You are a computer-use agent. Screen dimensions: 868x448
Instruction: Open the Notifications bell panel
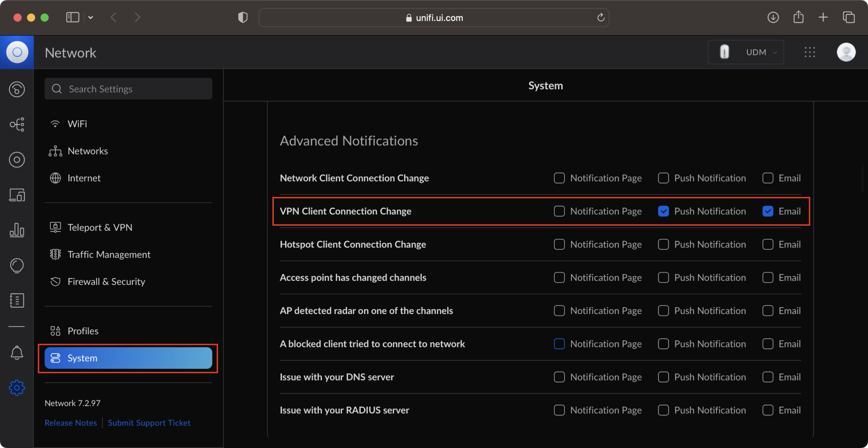click(x=17, y=353)
